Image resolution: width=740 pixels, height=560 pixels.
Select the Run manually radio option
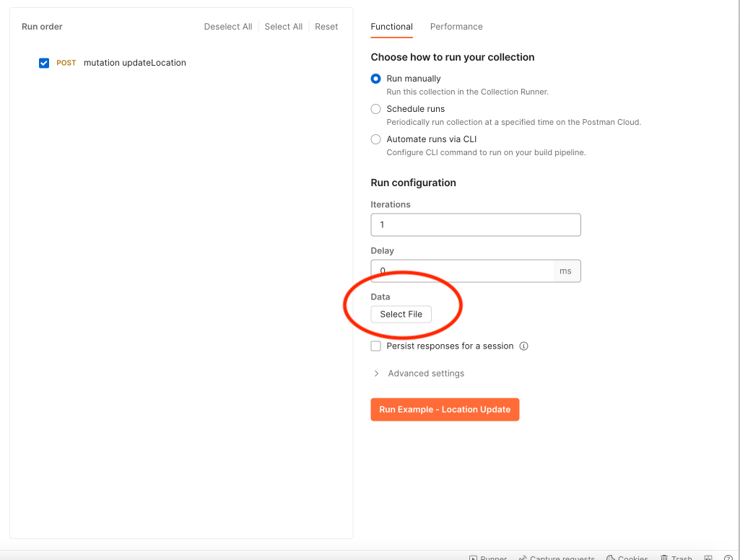[375, 79]
